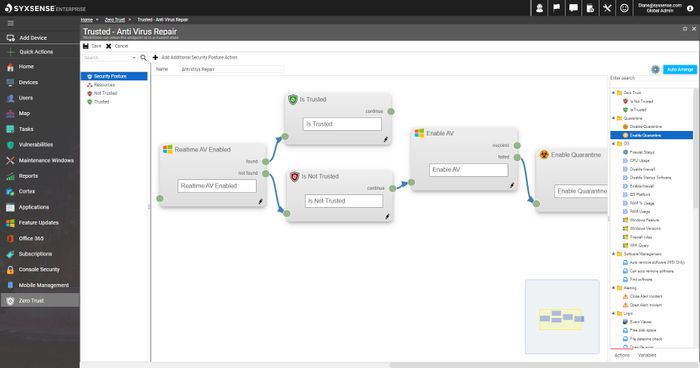Select Open Alert Incident in actions tree

(x=646, y=305)
